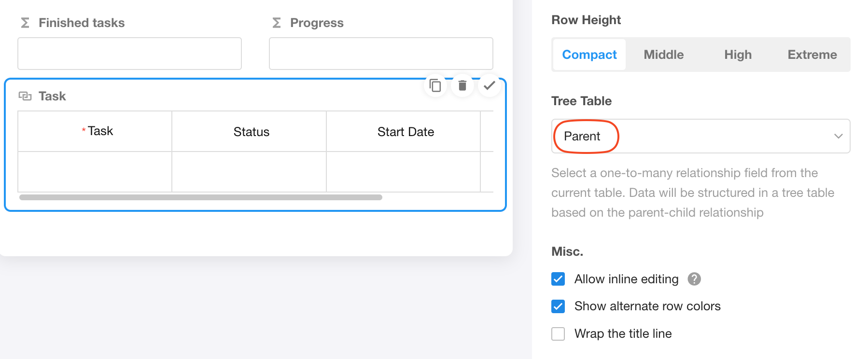
Task: Open the Tree Table Parent dropdown
Action: pyautogui.click(x=700, y=136)
